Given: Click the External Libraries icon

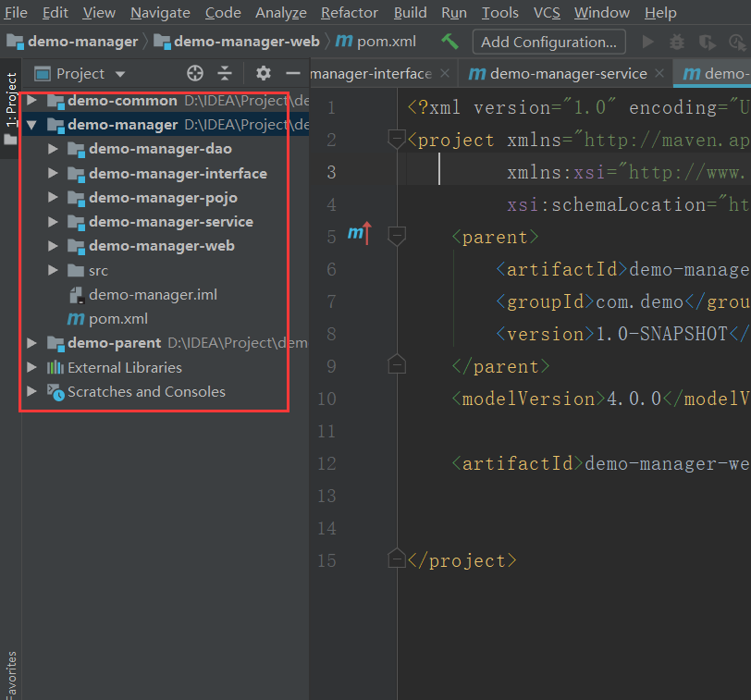Looking at the screenshot, I should tap(55, 368).
